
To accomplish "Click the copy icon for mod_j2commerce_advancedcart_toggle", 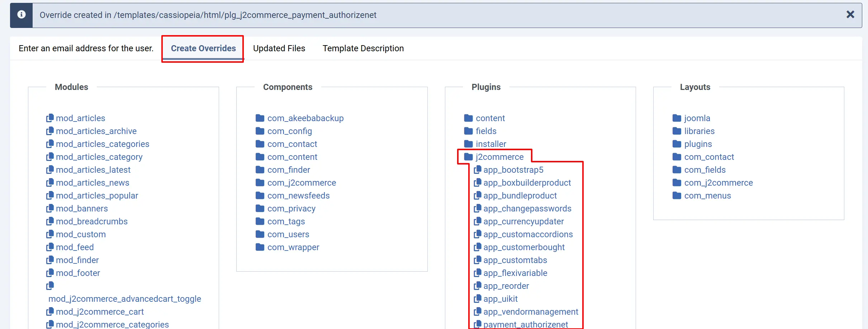I will click(x=50, y=286).
